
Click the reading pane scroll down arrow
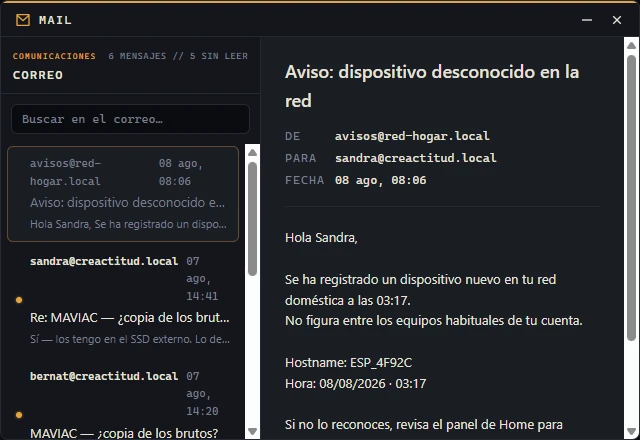point(631,431)
